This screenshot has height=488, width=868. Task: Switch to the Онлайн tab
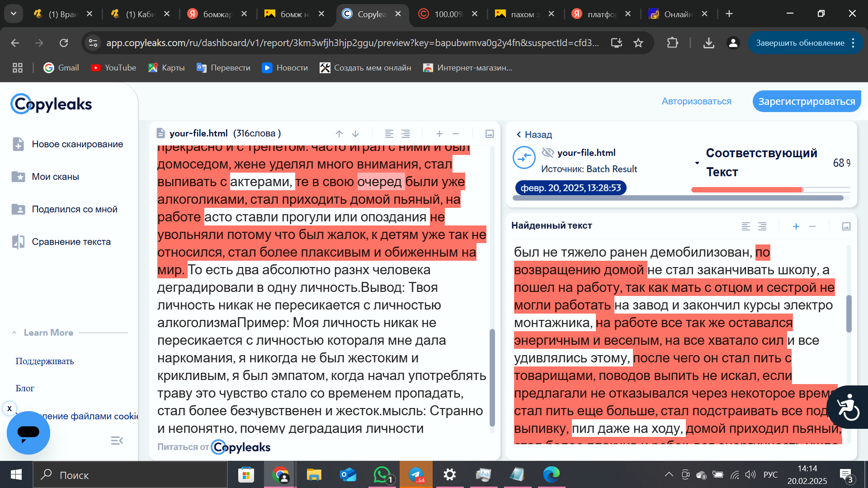click(678, 14)
